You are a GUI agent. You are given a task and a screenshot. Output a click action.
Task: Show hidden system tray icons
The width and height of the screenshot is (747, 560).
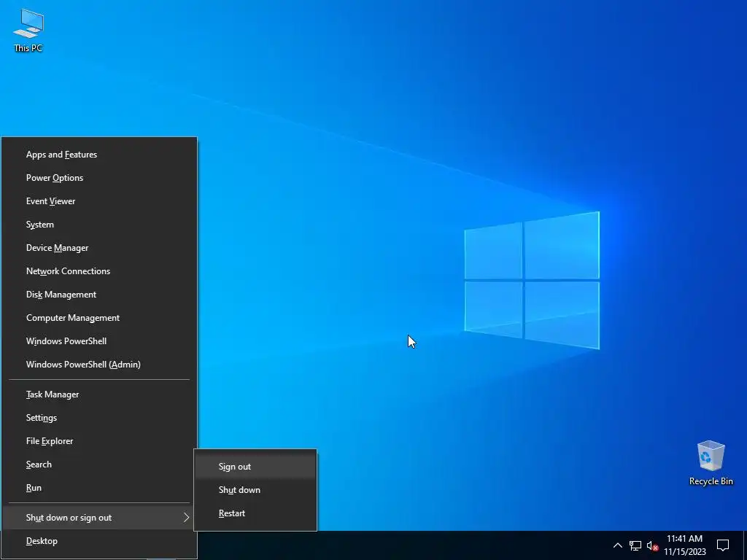(x=617, y=545)
